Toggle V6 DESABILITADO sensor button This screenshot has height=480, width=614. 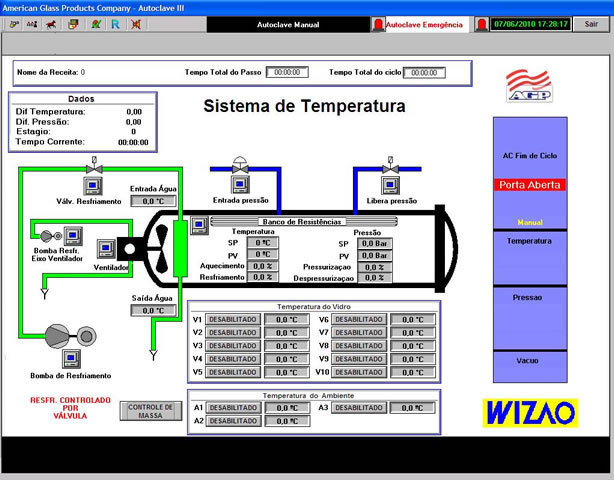(359, 319)
